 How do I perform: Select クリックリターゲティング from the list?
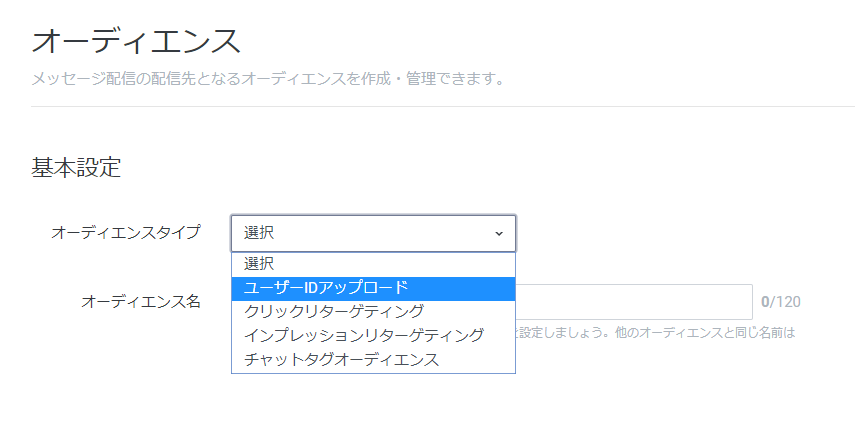click(x=374, y=312)
